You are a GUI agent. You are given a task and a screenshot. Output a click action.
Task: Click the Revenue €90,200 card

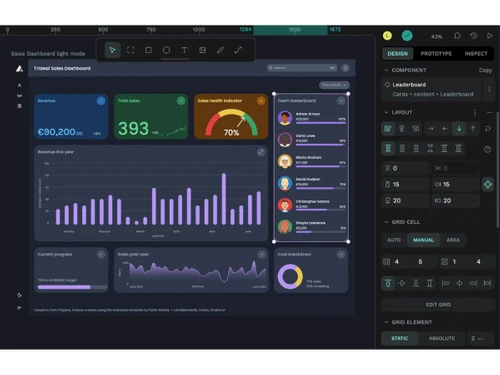click(x=71, y=116)
